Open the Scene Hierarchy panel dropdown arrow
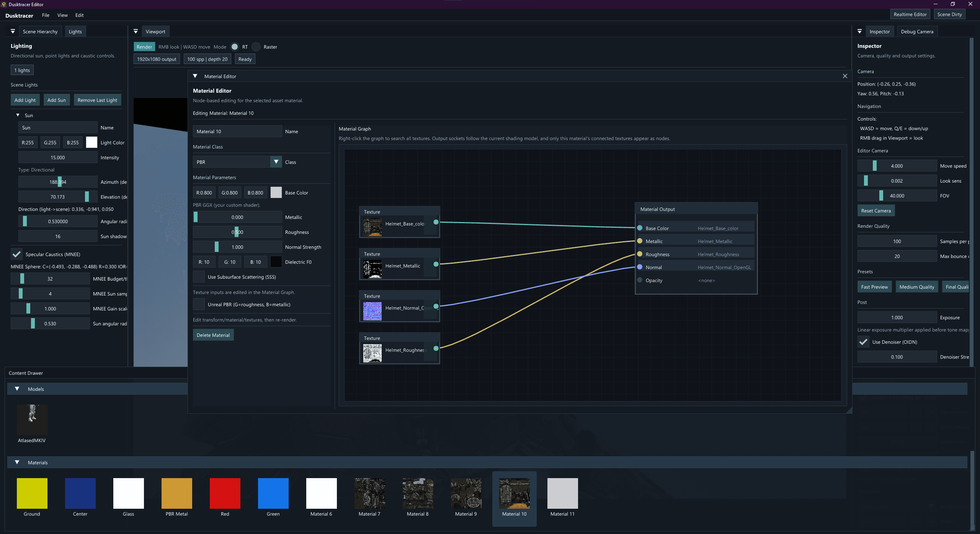This screenshot has width=980, height=534. point(13,31)
